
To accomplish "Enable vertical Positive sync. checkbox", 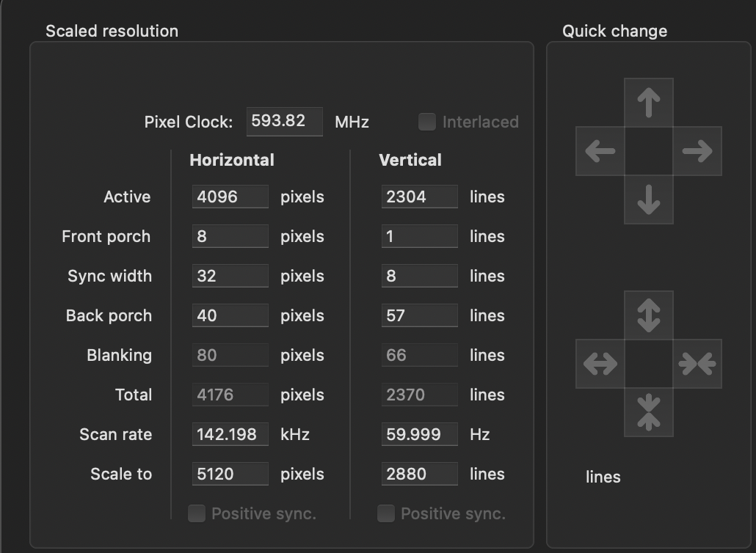I will click(x=386, y=513).
